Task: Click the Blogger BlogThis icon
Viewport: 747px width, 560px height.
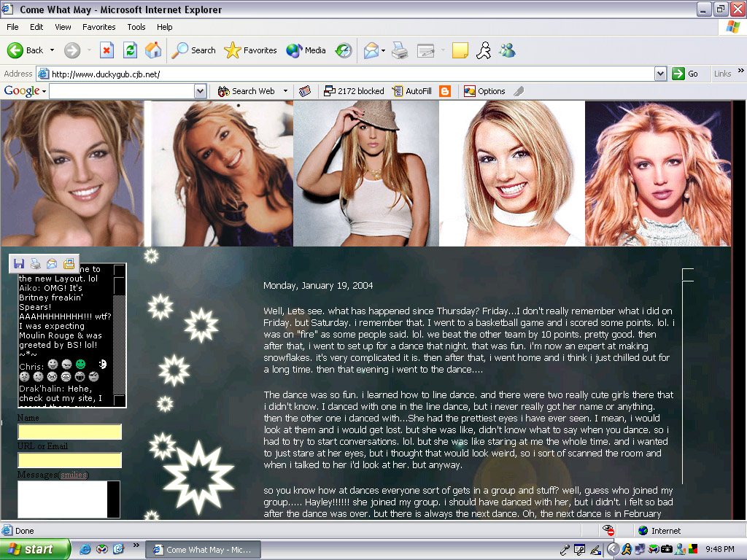Action: pyautogui.click(x=445, y=91)
